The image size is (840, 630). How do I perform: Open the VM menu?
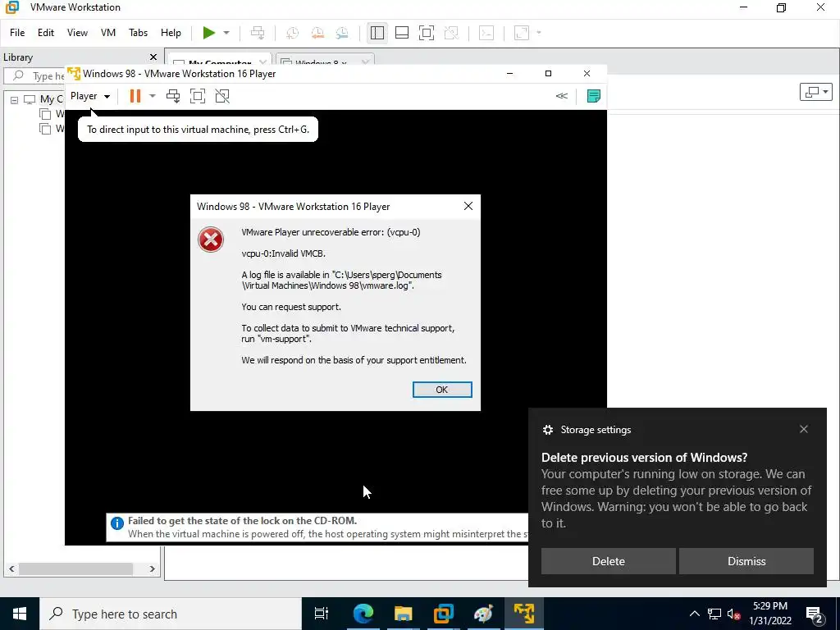(108, 33)
